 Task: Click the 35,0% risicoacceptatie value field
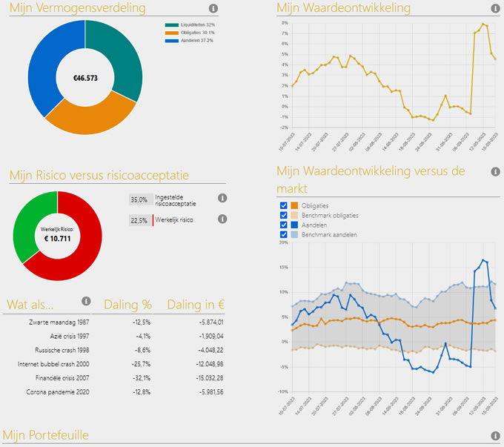pos(138,199)
